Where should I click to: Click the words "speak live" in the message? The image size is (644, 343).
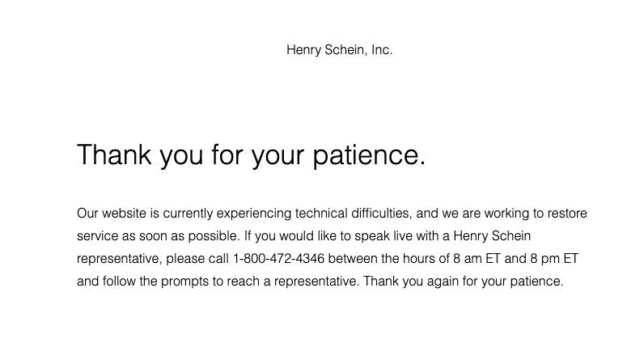pyautogui.click(x=379, y=236)
